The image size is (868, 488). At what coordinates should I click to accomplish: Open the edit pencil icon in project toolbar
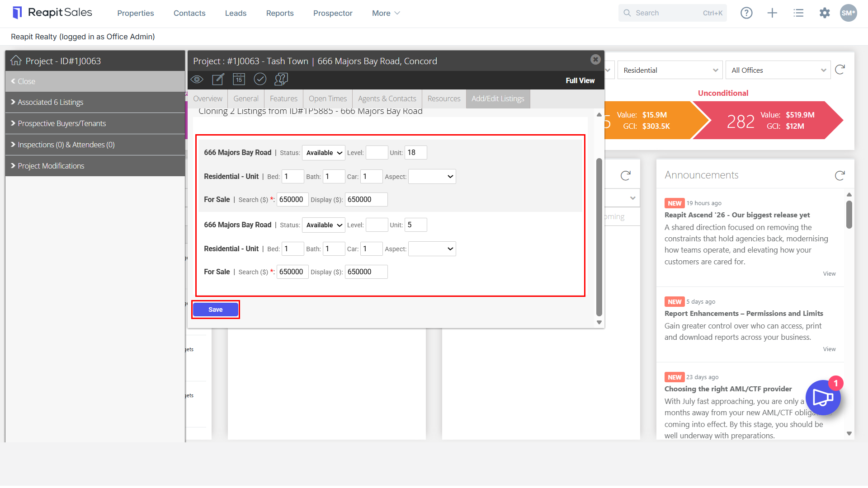[x=218, y=80]
